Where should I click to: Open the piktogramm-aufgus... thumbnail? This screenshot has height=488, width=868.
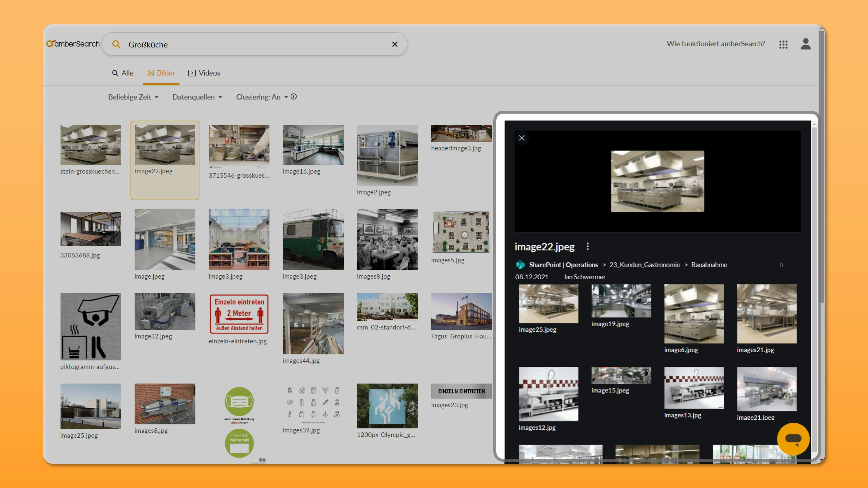pos(91,327)
